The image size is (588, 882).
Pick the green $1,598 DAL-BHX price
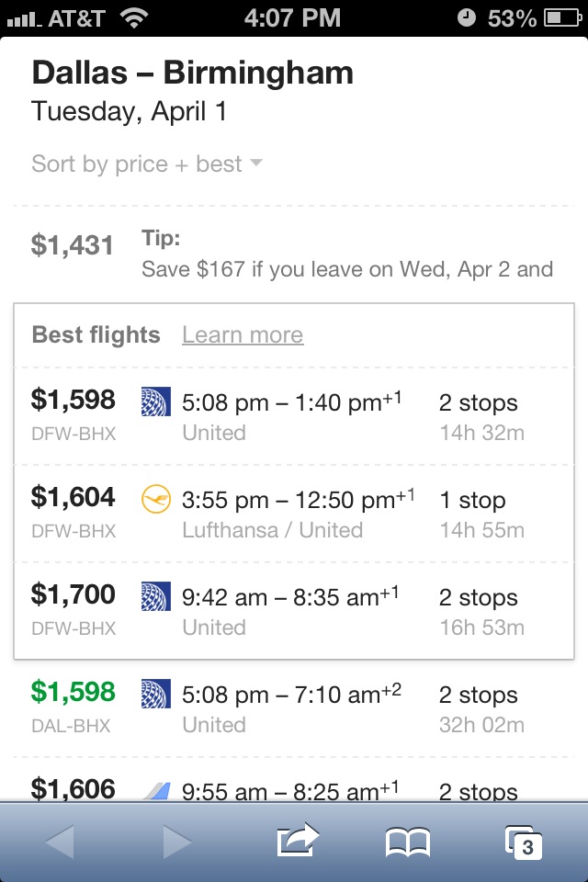73,692
